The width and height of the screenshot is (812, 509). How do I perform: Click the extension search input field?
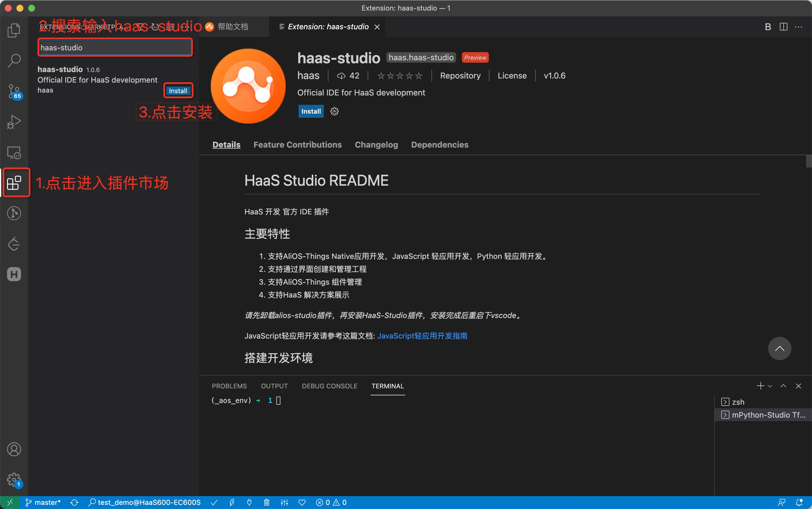(115, 47)
